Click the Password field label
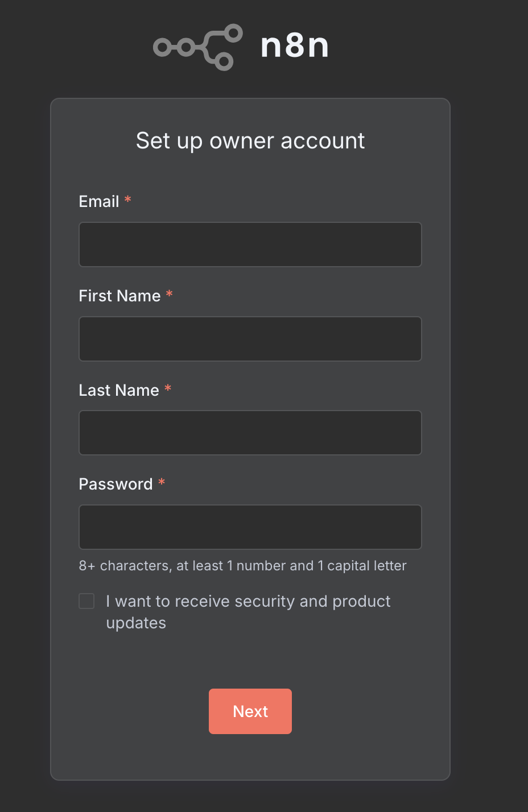 click(x=115, y=484)
